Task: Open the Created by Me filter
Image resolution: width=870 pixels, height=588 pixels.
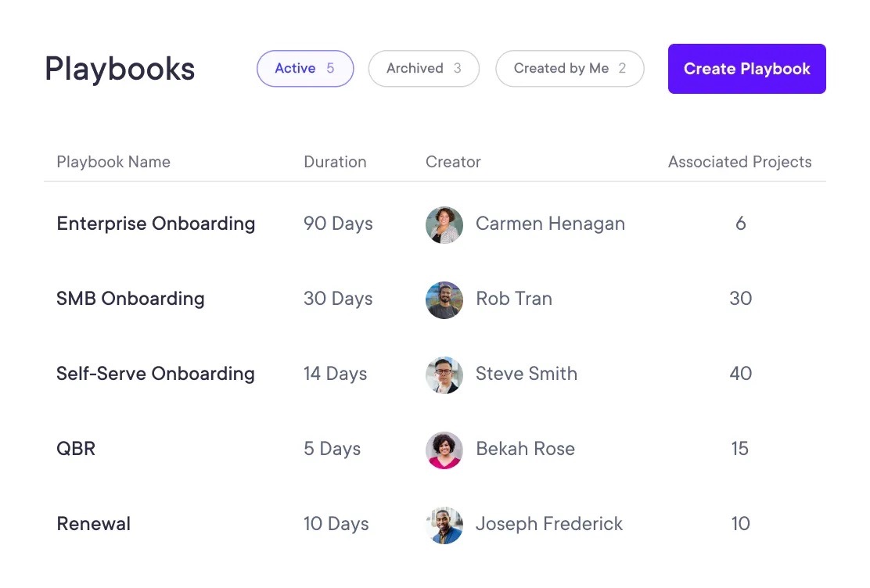Action: 570,68
